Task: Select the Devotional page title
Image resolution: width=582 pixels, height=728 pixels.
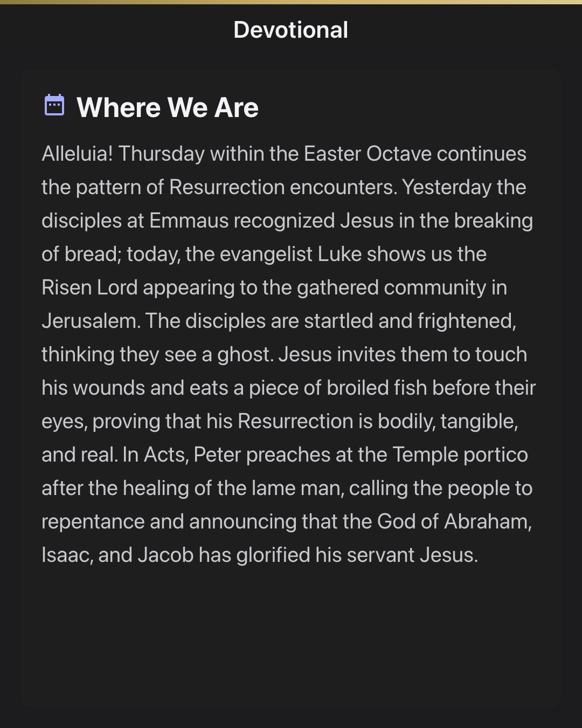Action: tap(291, 30)
